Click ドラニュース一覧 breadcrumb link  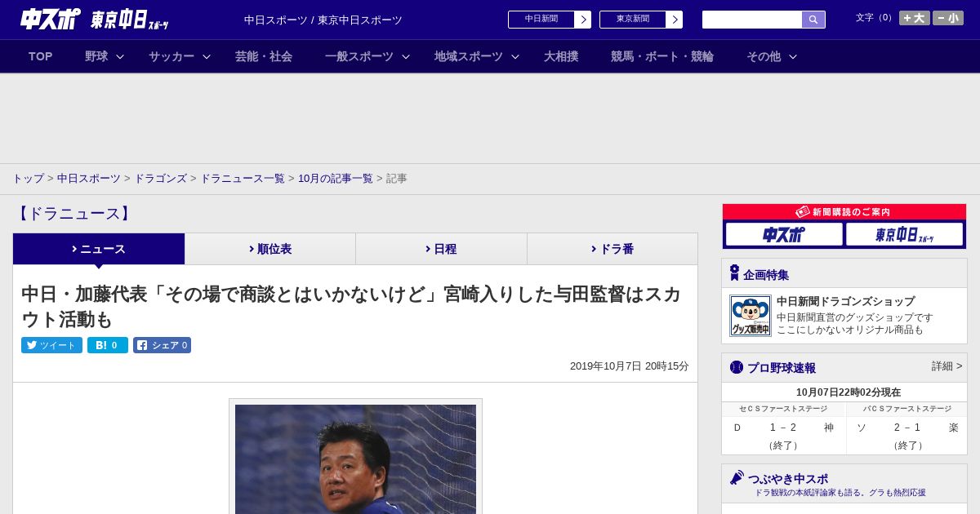pyautogui.click(x=243, y=178)
